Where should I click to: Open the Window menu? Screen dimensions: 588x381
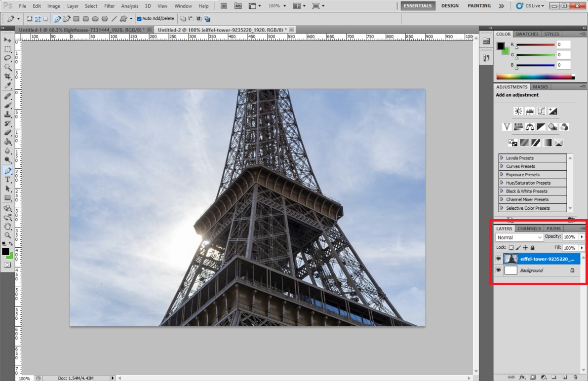coord(183,6)
